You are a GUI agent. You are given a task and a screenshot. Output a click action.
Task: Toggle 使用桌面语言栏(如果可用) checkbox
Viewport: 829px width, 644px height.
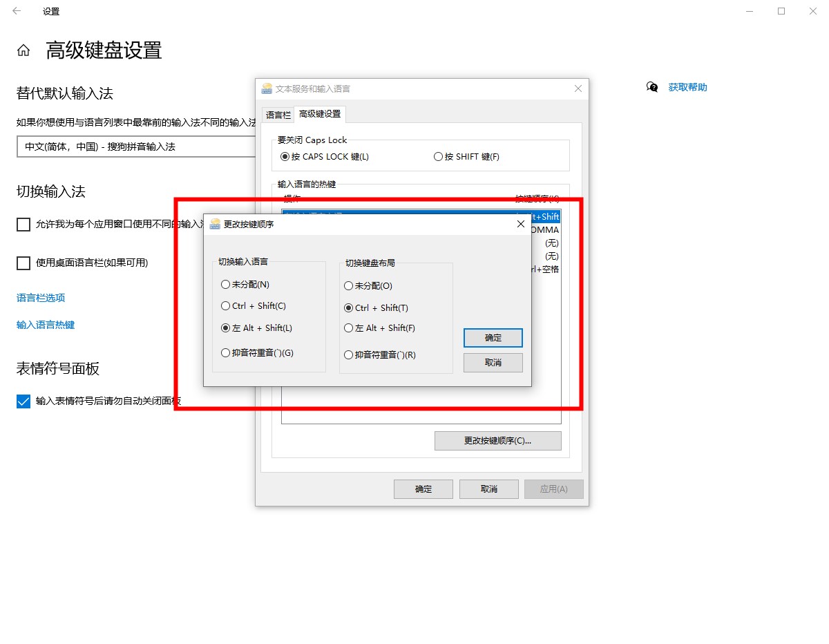tap(23, 263)
